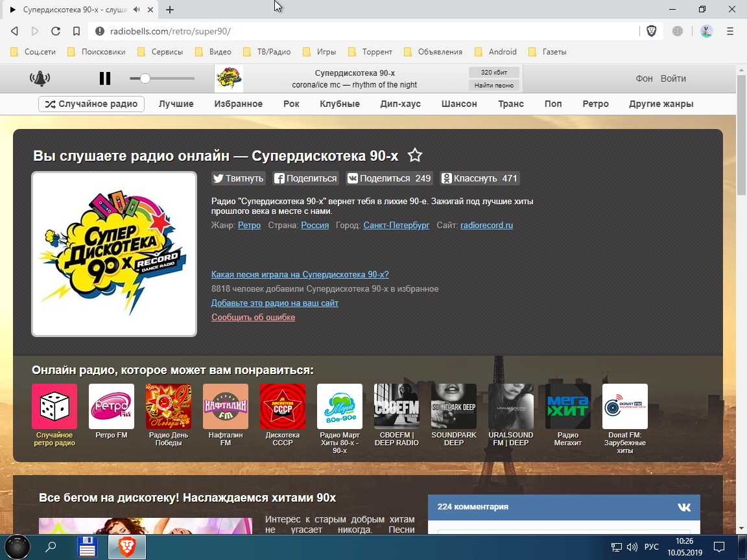Open the Торрент bookmarks folder
747x560 pixels.
[x=370, y=51]
